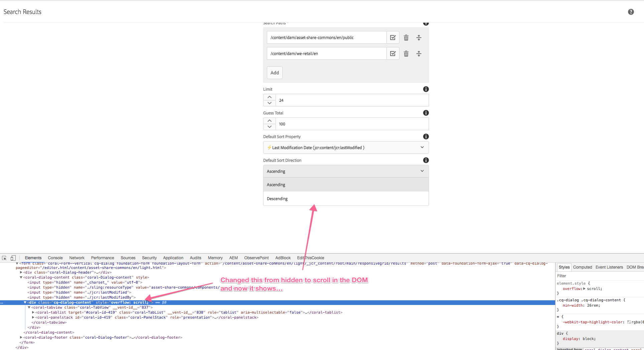This screenshot has height=350, width=644.
Task: Delete the /content/dam/we-retail/en search path via trash icon
Action: tap(406, 53)
